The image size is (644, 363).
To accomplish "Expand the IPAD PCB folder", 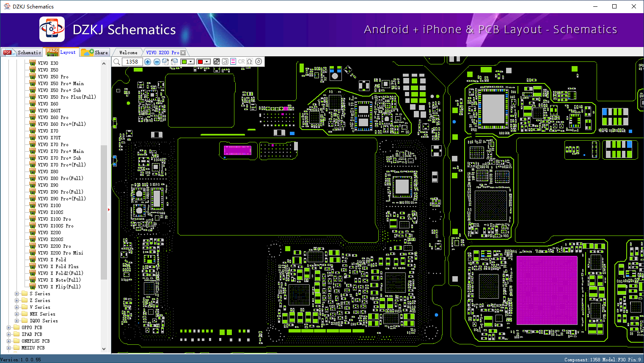I will [x=9, y=334].
